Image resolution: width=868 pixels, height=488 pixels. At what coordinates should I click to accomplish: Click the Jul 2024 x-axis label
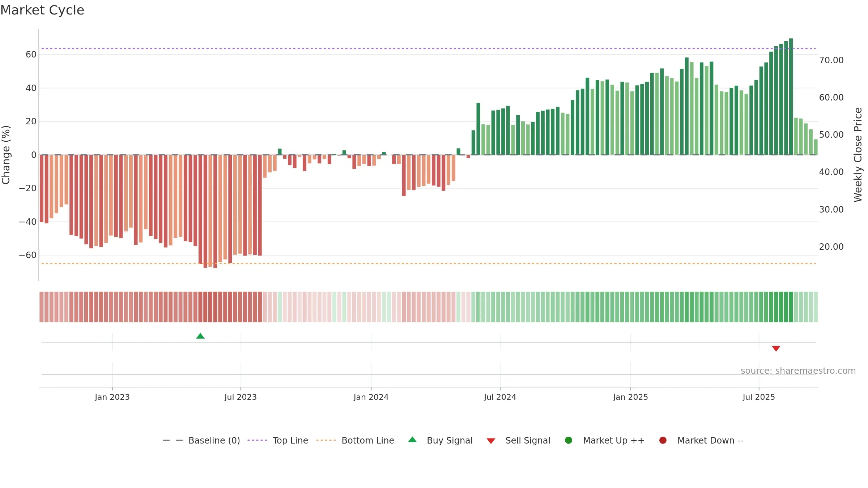pos(500,397)
